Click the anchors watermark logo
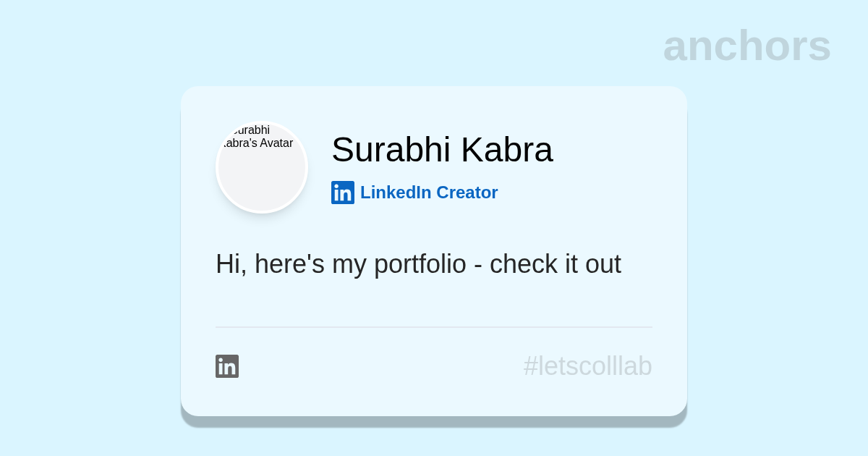 tap(746, 46)
